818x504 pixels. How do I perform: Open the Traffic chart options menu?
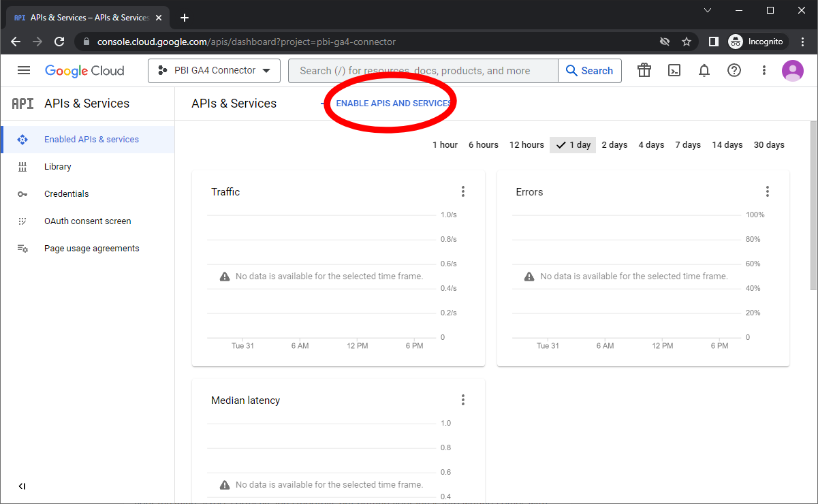coord(463,191)
